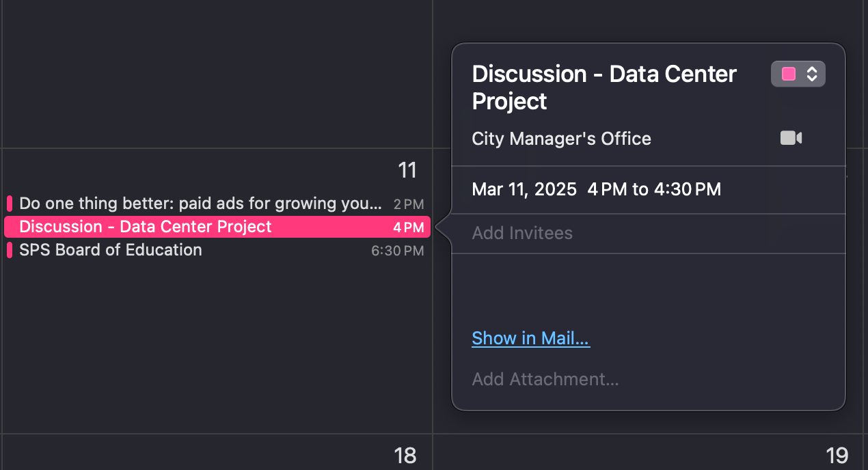This screenshot has width=868, height=470.
Task: Click the video call camera icon
Action: click(x=790, y=137)
